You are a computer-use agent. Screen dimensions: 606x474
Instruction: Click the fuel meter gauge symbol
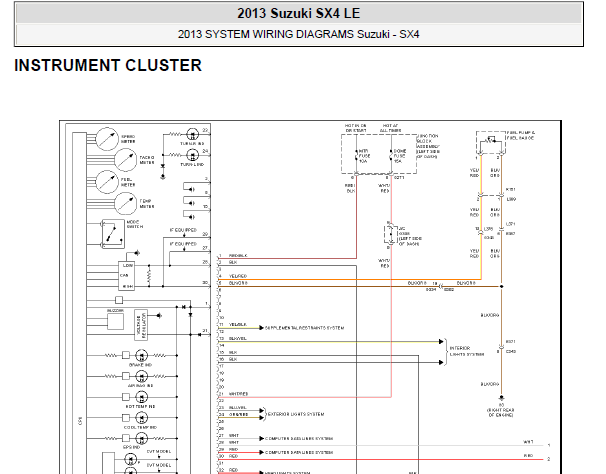click(x=107, y=182)
